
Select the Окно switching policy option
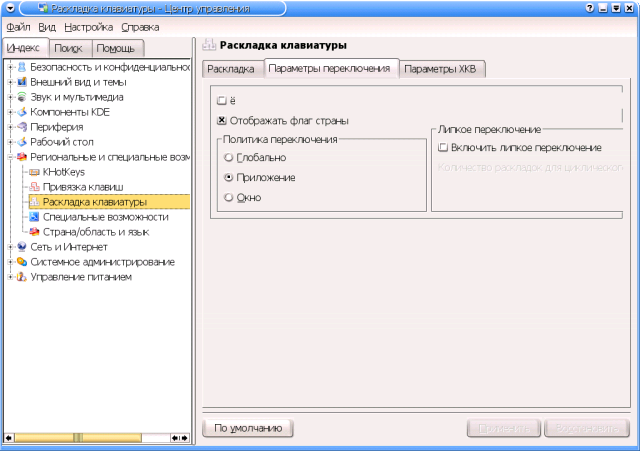point(230,198)
